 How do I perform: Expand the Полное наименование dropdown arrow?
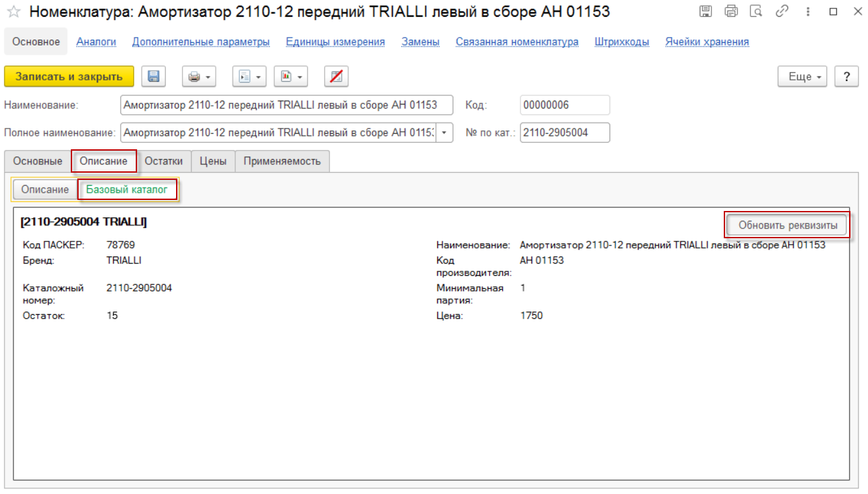point(444,132)
